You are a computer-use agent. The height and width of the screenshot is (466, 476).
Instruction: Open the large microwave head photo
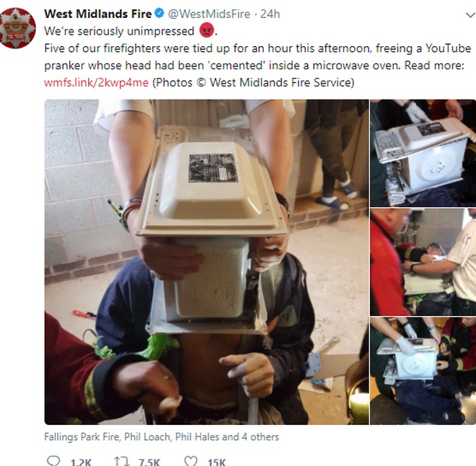click(x=206, y=262)
